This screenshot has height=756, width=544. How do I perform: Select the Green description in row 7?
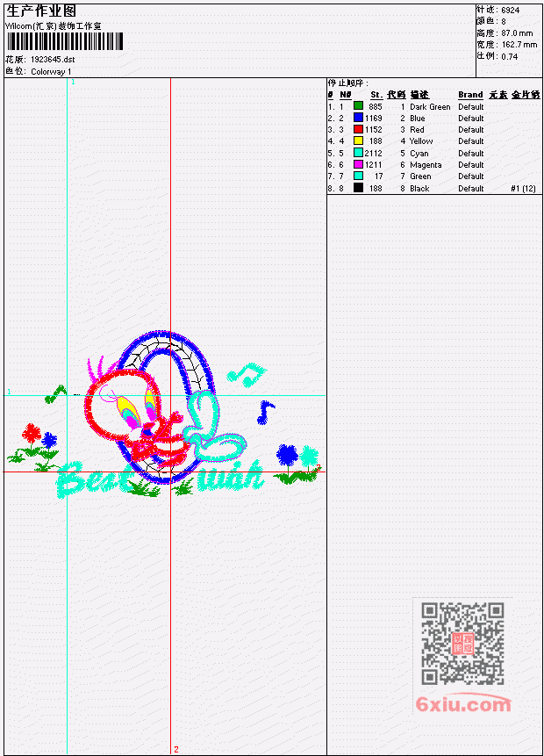420,176
